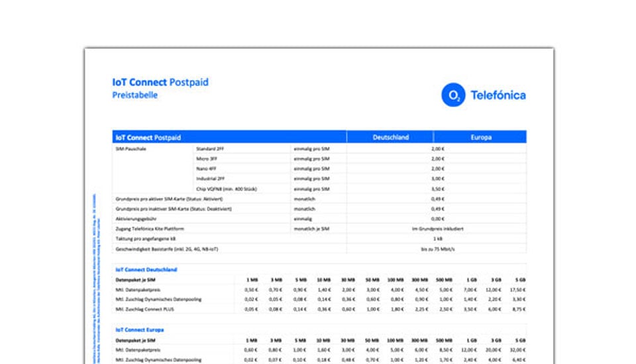The image size is (636, 364).
Task: Click the 2,00 € price for Micro 3FF
Action: pyautogui.click(x=438, y=158)
